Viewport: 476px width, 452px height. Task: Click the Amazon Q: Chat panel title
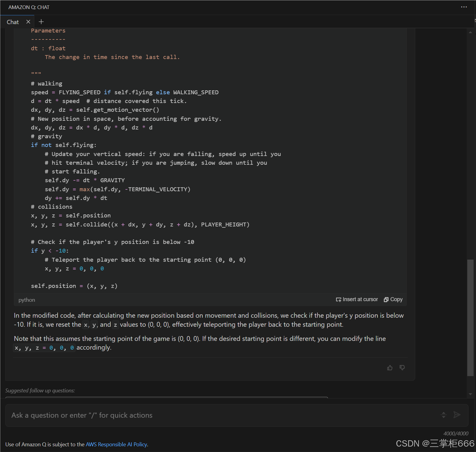pyautogui.click(x=29, y=7)
